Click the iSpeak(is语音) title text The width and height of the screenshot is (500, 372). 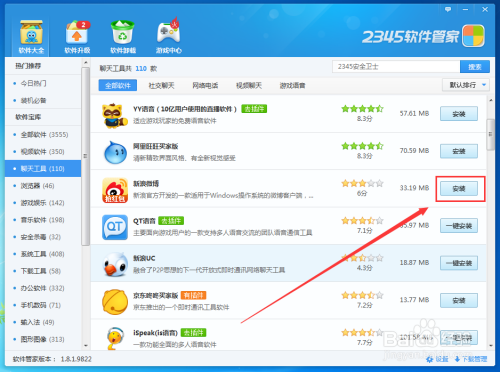tap(155, 333)
